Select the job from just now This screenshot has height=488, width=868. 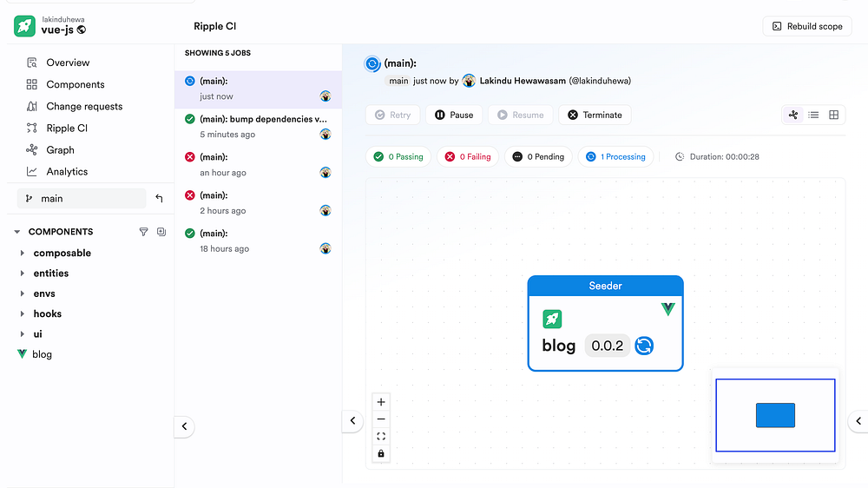tap(258, 89)
